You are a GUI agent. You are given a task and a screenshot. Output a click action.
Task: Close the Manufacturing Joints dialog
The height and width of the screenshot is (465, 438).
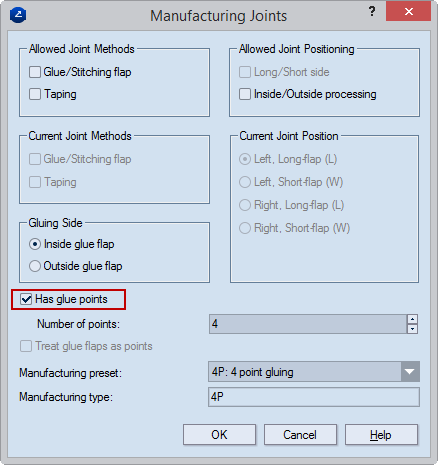pos(408,12)
